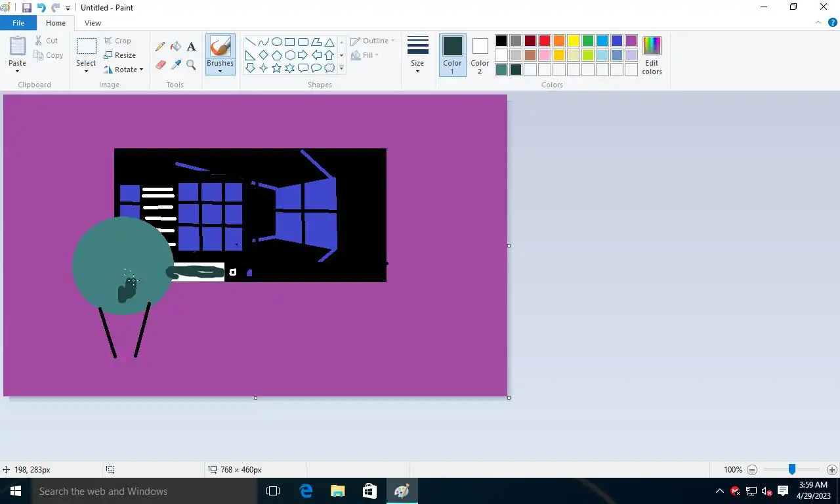Open Microsoft Edge from the taskbar
This screenshot has height=504, width=840.
point(306,491)
